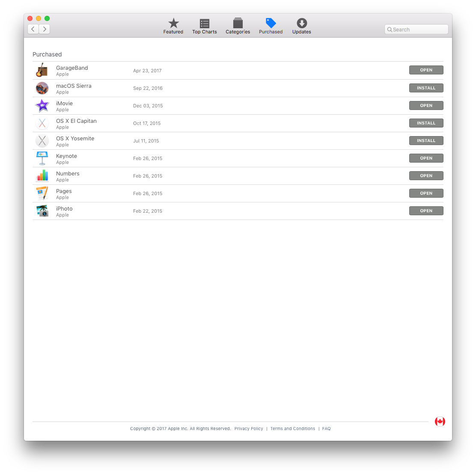476x475 pixels.
Task: Click the Purchased section heading
Action: 47,55
